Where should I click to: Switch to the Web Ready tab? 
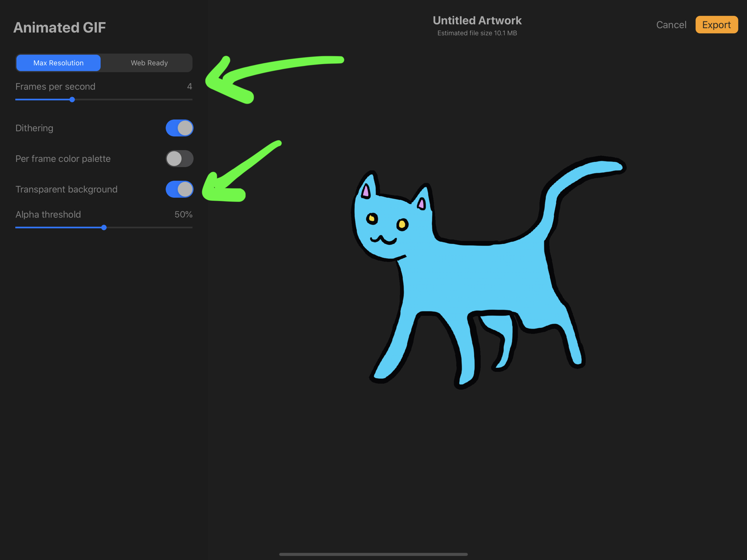[149, 63]
